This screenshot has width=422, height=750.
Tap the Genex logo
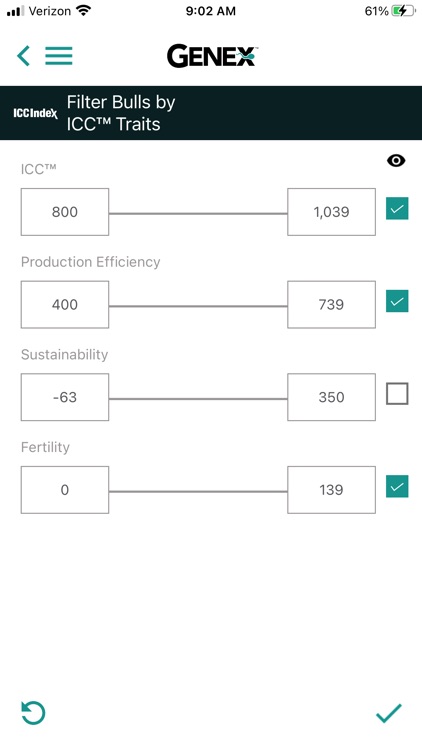point(212,56)
